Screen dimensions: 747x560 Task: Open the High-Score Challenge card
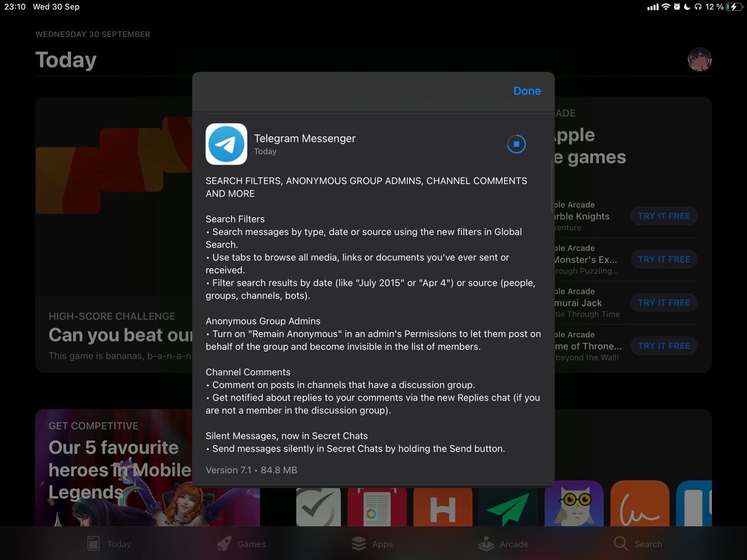tap(114, 235)
